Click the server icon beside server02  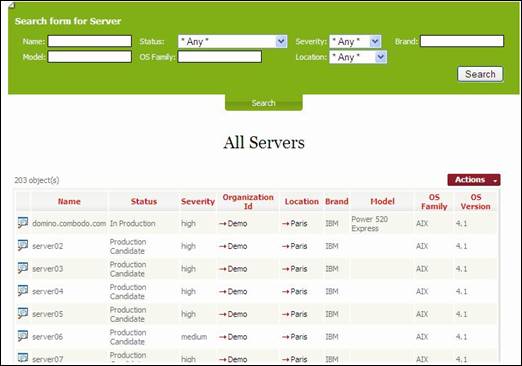(23, 245)
